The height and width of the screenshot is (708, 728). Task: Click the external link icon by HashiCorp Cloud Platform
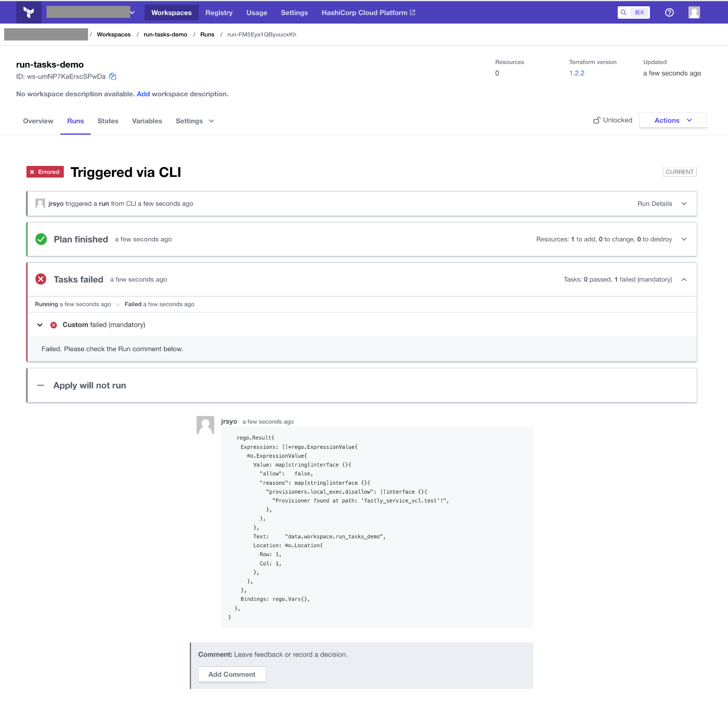point(412,12)
